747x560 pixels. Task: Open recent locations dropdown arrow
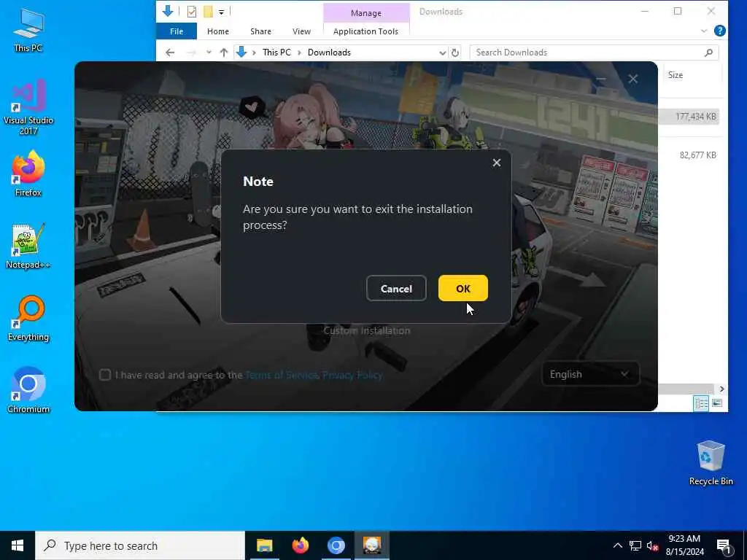(x=209, y=52)
